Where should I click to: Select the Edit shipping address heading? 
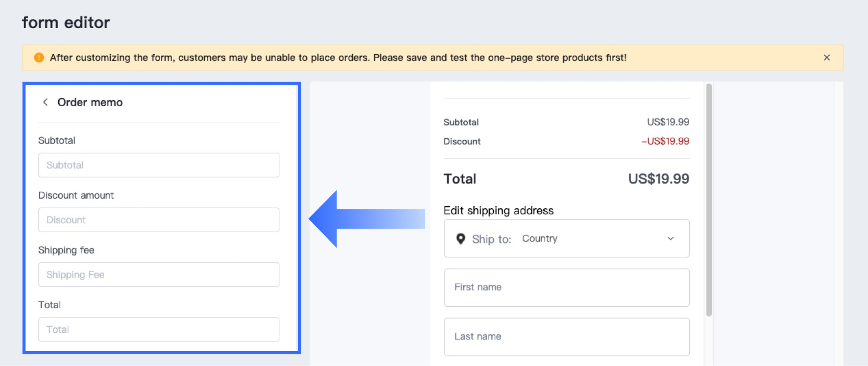[x=498, y=210]
